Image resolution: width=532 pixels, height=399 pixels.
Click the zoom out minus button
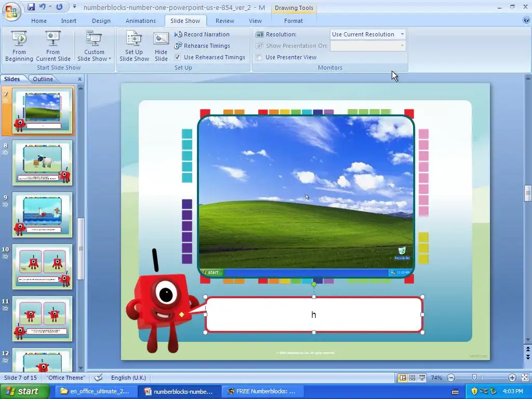(x=451, y=378)
